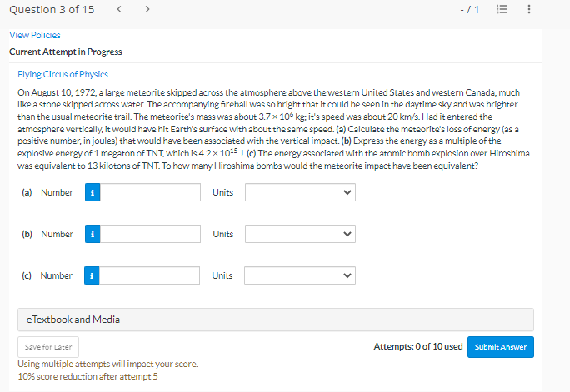Open the Units dropdown for part (a)
This screenshot has height=392, width=570.
(300, 192)
